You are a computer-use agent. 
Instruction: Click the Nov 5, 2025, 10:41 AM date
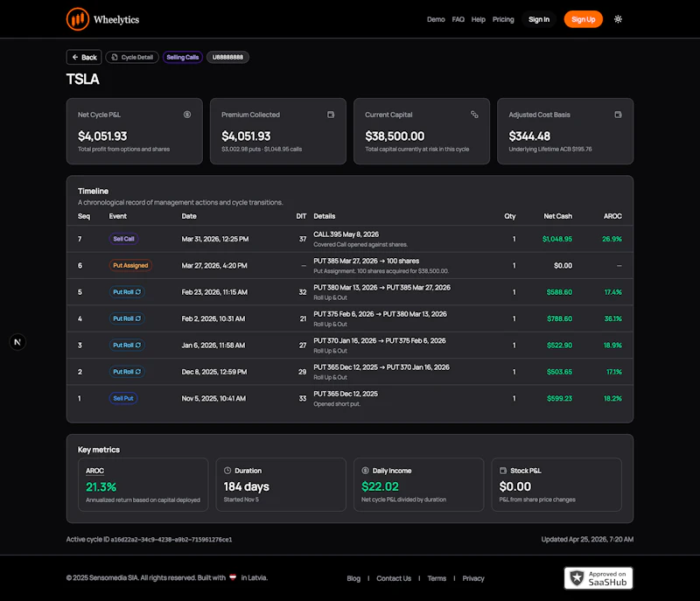tap(213, 398)
